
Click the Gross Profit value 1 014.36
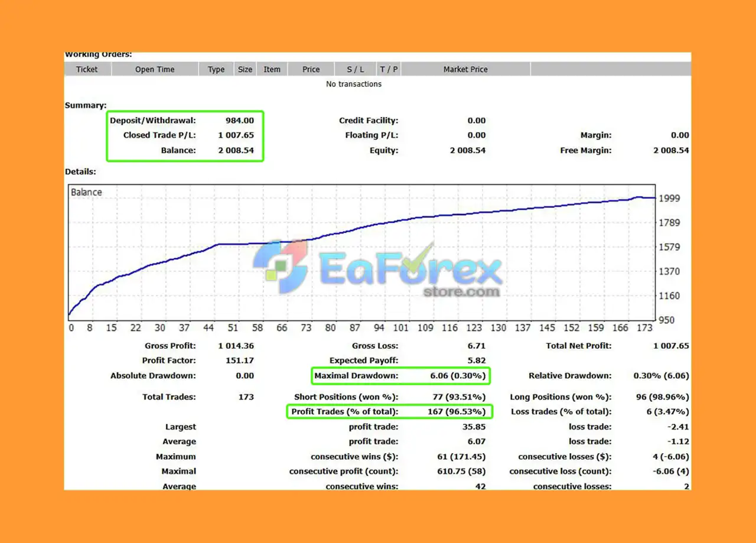[x=236, y=346]
